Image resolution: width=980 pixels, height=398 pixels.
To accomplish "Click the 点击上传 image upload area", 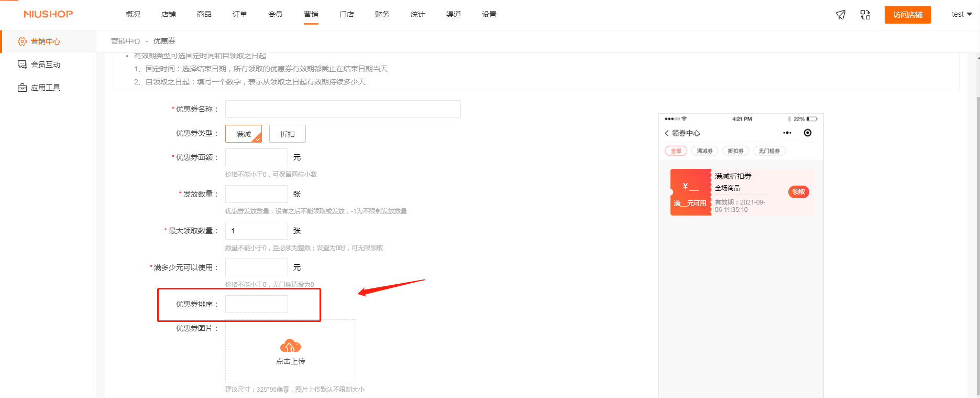I will [291, 351].
